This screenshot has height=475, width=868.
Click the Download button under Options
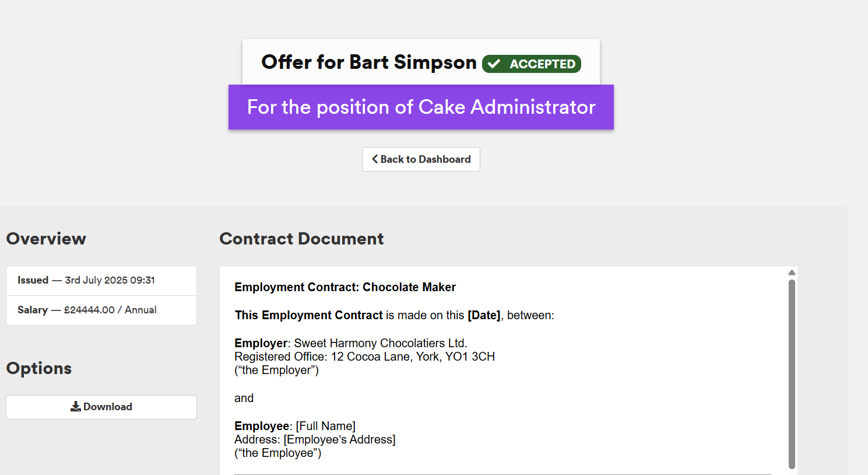(101, 407)
